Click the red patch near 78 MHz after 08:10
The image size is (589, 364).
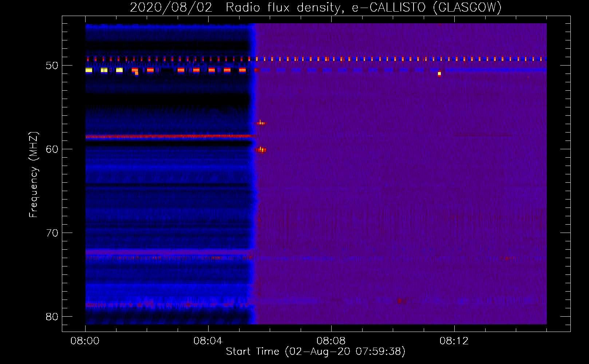coord(402,301)
